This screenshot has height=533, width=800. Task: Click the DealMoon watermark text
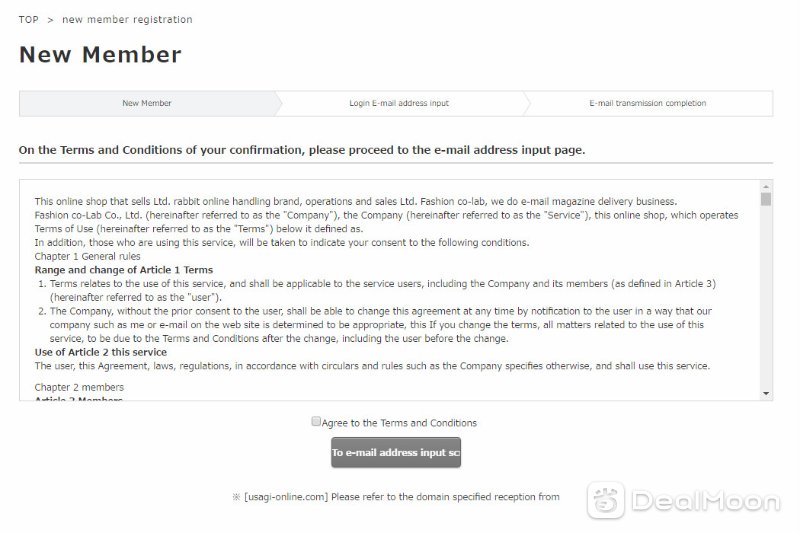[x=706, y=501]
